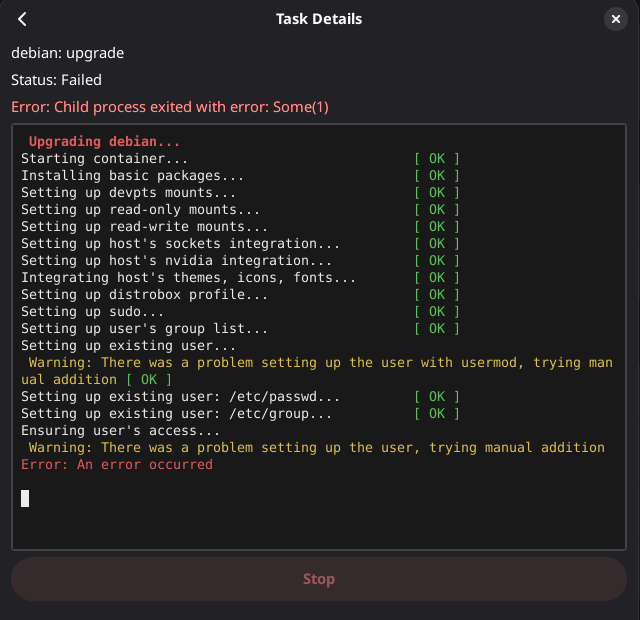
Task: Click the OK status beside 'Setting up sudo'
Action: (x=437, y=312)
